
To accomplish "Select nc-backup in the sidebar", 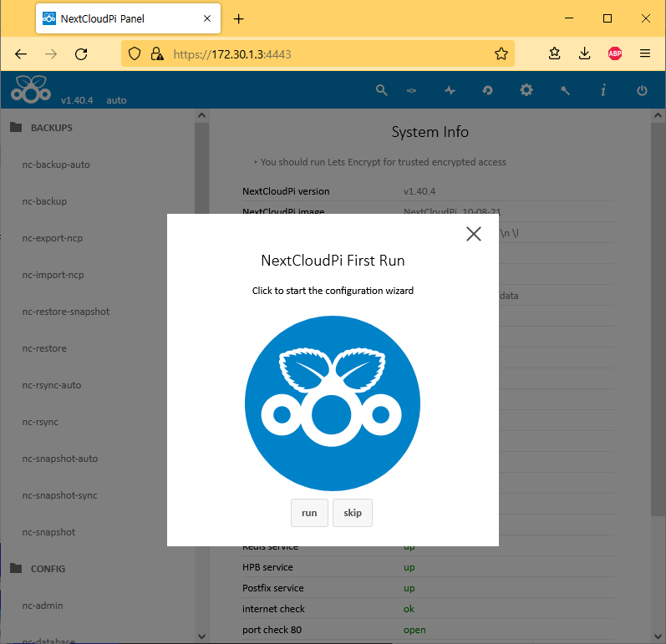I will (44, 201).
